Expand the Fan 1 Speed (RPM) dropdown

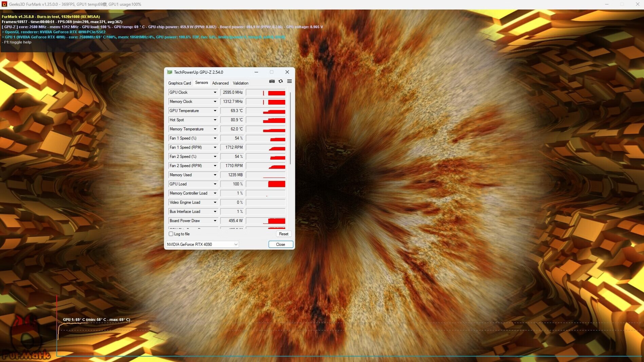215,147
